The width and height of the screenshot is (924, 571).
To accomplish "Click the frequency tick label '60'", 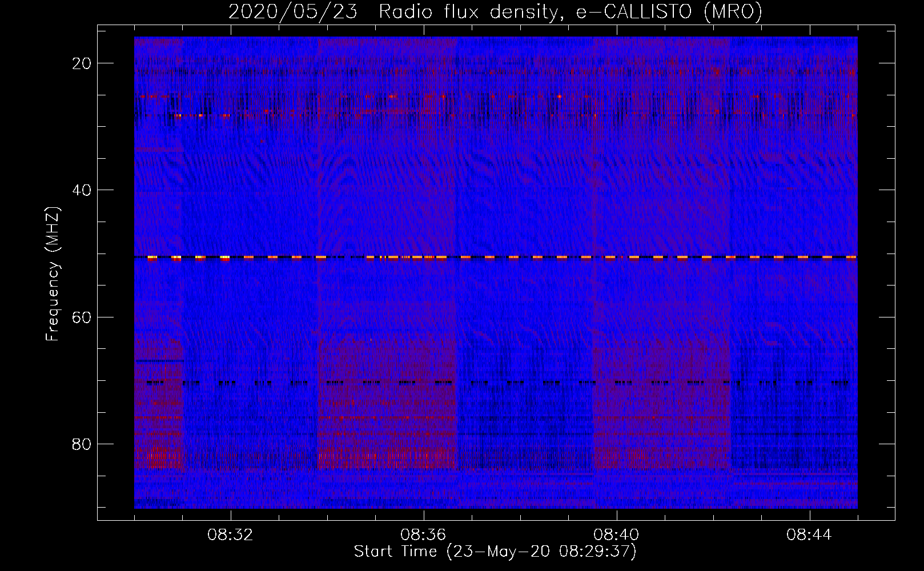I will coord(82,317).
